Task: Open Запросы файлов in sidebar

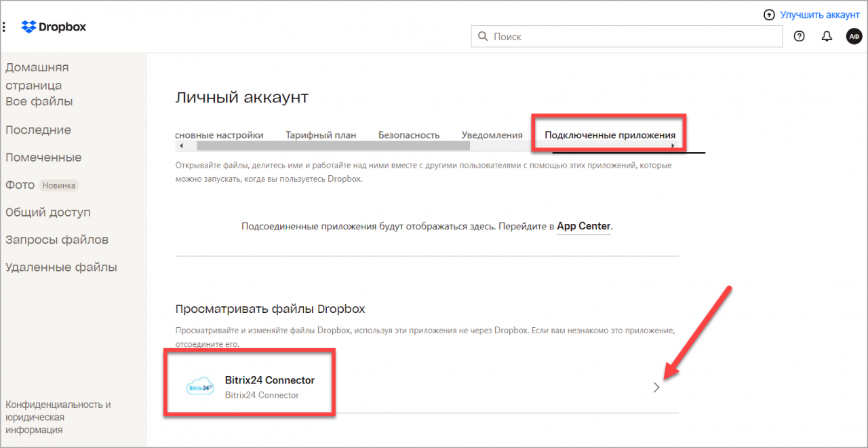Action: (x=57, y=240)
